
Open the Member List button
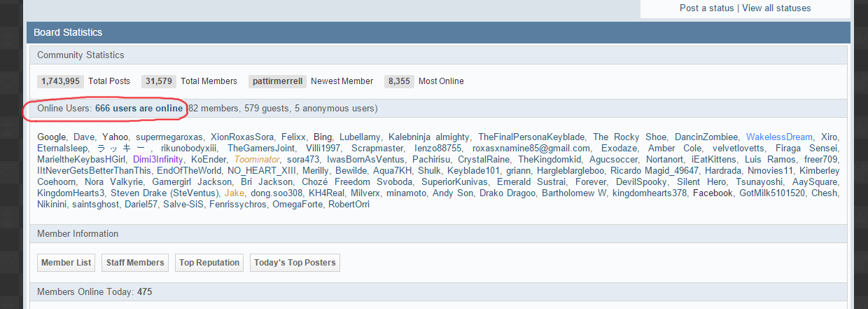pos(66,263)
